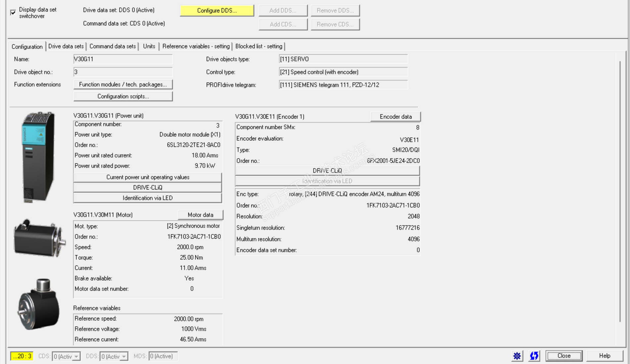Click DRIVE-CLiQ button under Encoder 1

point(327,171)
